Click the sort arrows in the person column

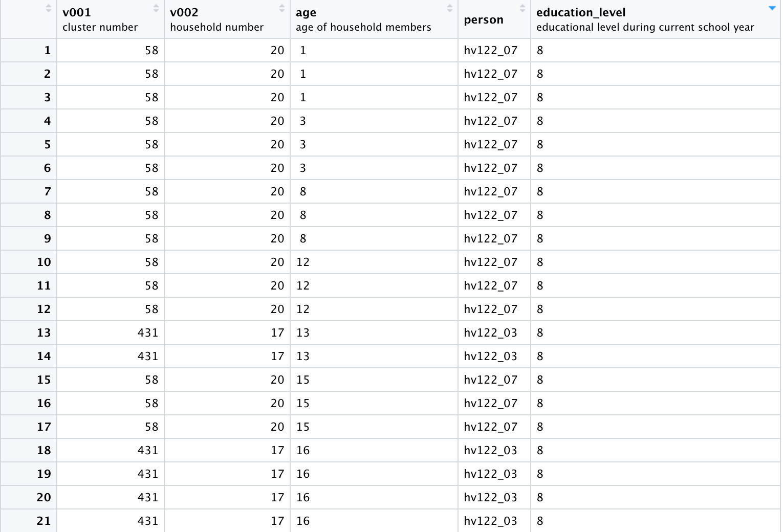[x=522, y=8]
